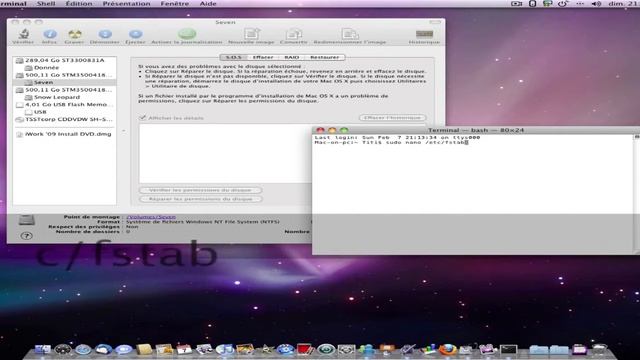
Task: Click the Terminal icon in the Dock
Action: [509, 350]
